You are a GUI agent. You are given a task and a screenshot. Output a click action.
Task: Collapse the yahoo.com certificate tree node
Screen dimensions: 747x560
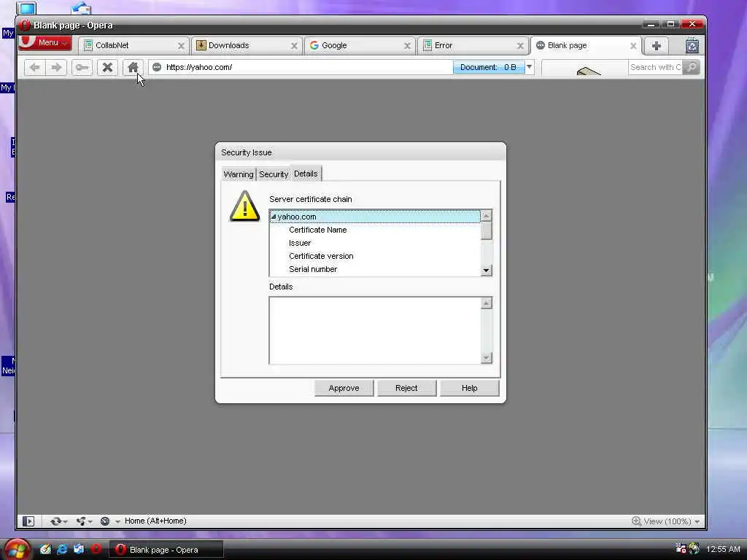[274, 217]
